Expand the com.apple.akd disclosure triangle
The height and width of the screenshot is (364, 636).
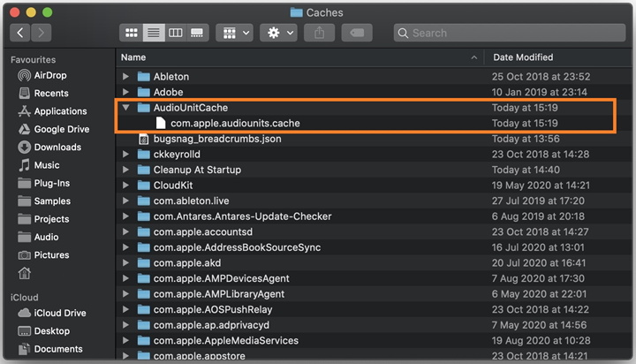[125, 263]
